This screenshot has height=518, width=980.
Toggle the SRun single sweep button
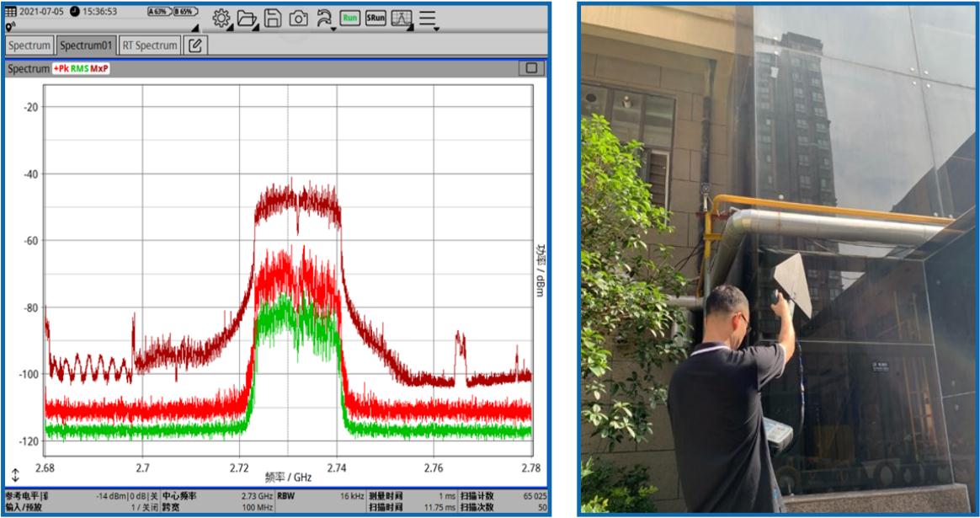(x=375, y=19)
